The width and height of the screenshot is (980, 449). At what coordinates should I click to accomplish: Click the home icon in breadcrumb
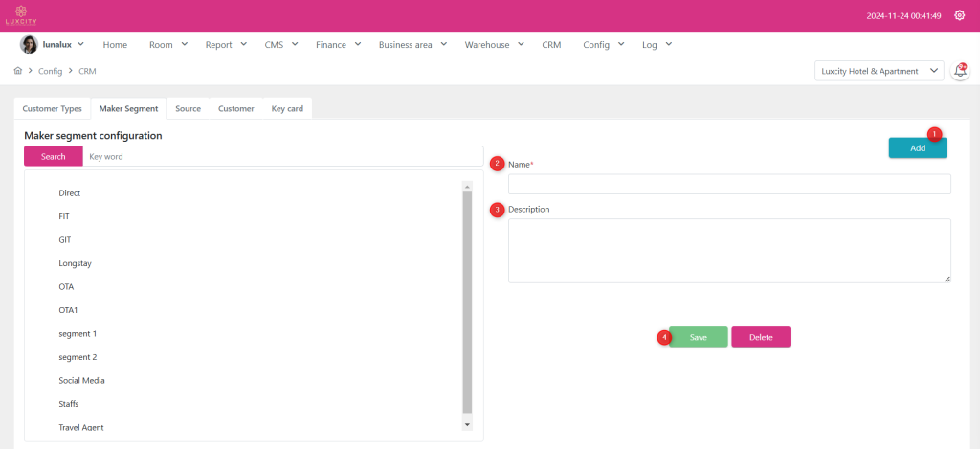point(18,71)
